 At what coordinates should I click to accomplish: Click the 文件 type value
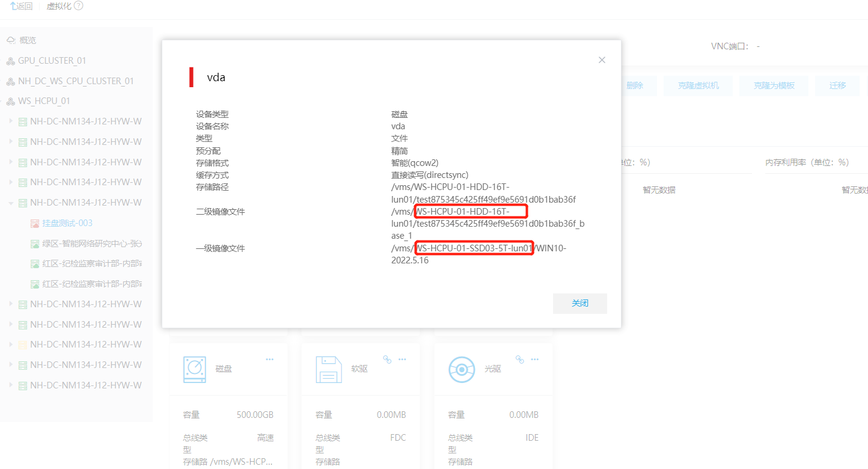[x=400, y=138]
